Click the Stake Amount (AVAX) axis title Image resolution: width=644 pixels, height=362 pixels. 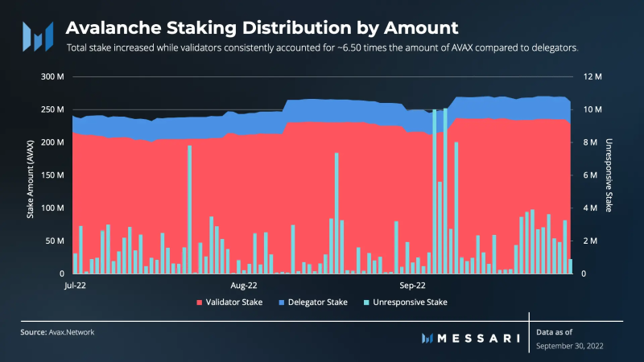point(30,179)
